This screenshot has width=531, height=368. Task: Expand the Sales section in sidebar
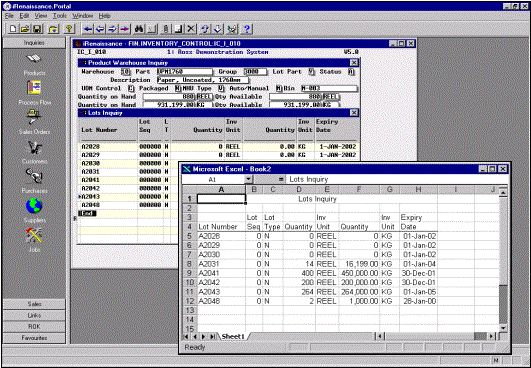[34, 304]
